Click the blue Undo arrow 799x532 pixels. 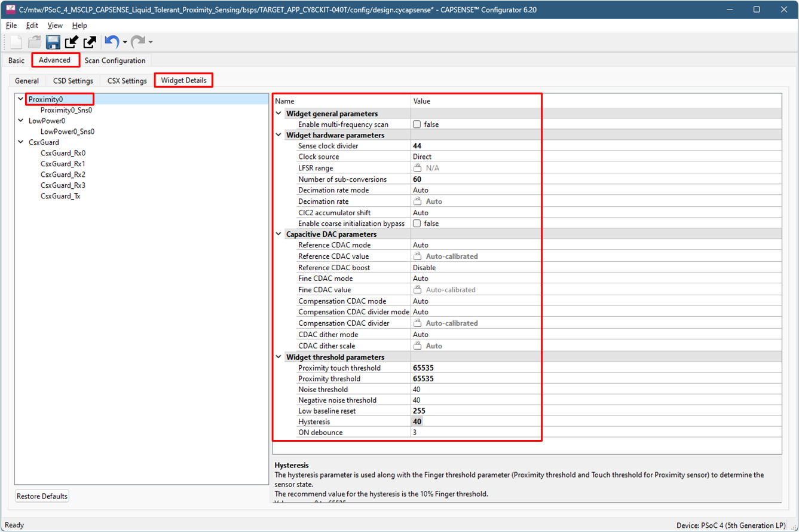111,42
